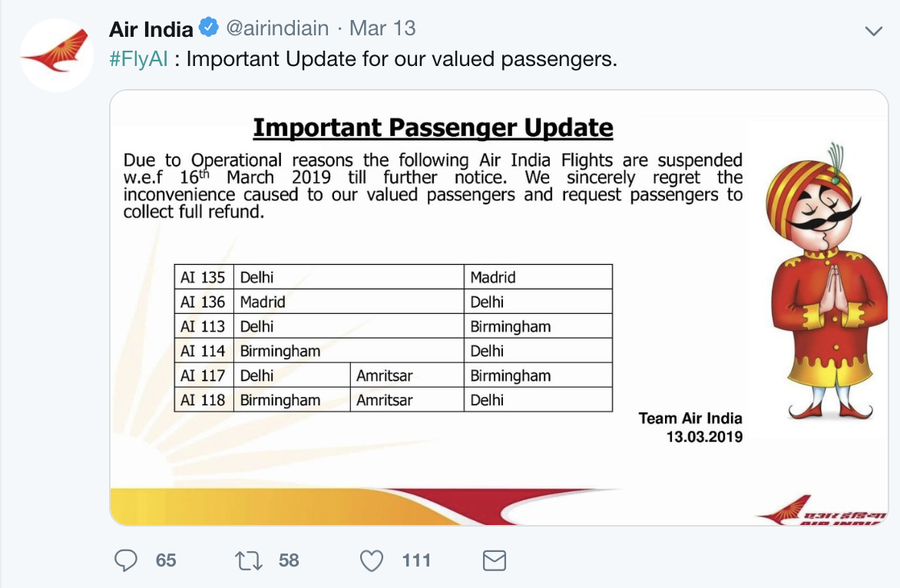The height and width of the screenshot is (588, 900).
Task: Click the @airindiain handle
Action: [x=276, y=29]
